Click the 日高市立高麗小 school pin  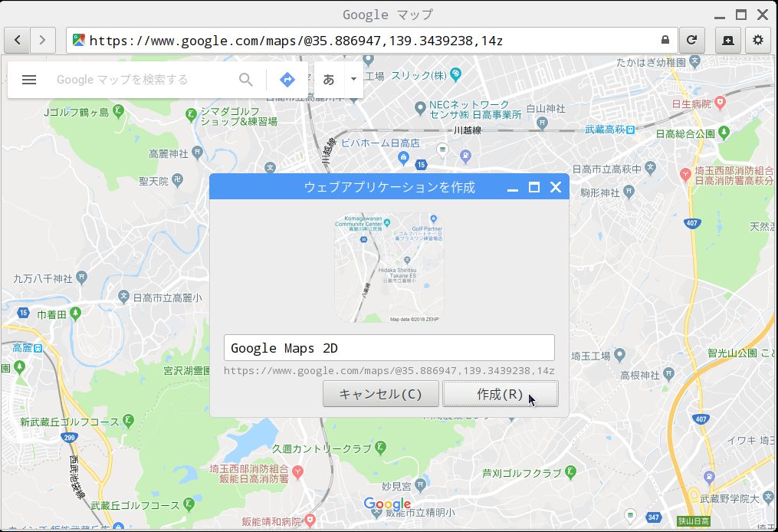(x=123, y=297)
